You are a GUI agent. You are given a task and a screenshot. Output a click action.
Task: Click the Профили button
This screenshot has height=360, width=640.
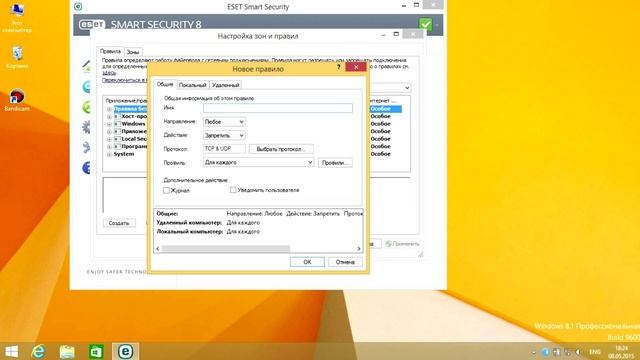(335, 162)
